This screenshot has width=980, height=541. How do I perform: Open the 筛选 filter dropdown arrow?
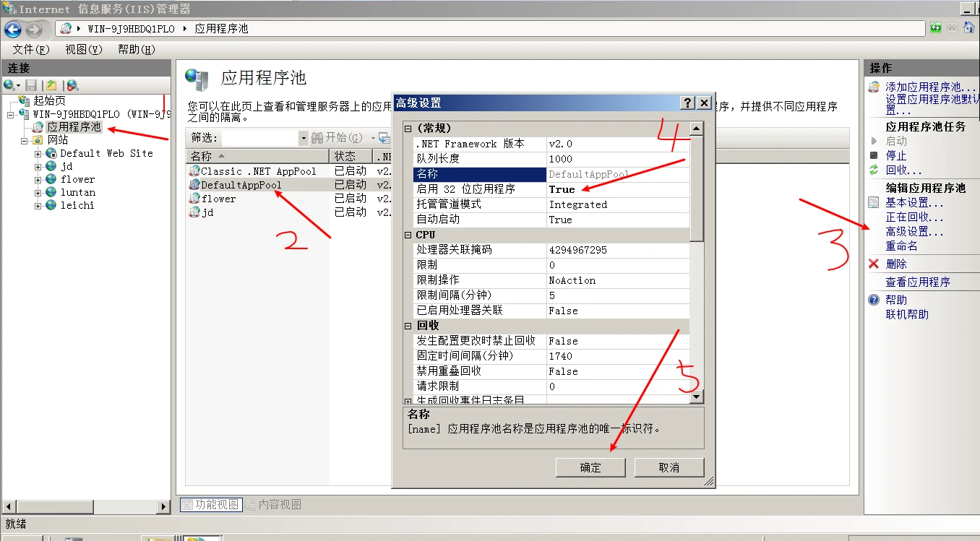[x=304, y=137]
